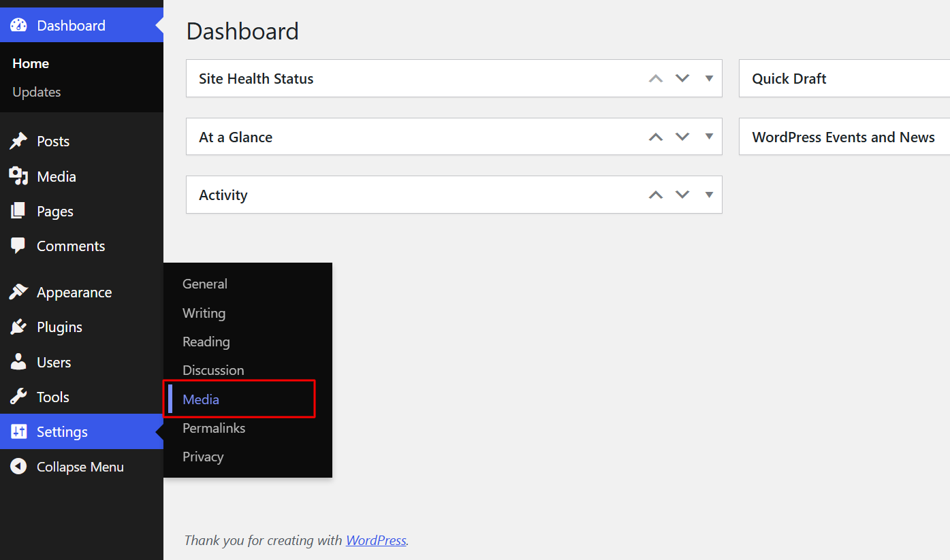Open the Users menu
The image size is (950, 560).
(82, 362)
